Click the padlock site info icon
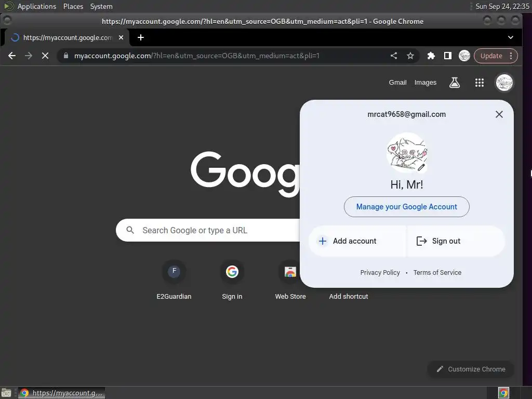Viewport: 532px width, 399px height. (x=66, y=56)
